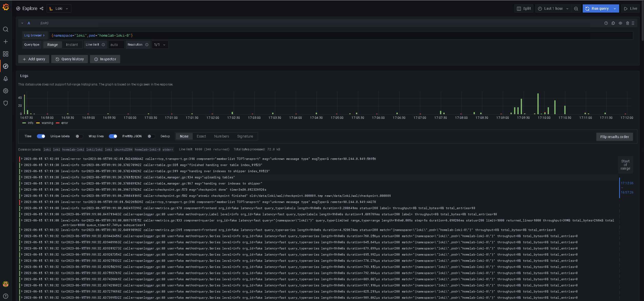
Task: Disable the Wrap lines switch
Action: tap(113, 136)
